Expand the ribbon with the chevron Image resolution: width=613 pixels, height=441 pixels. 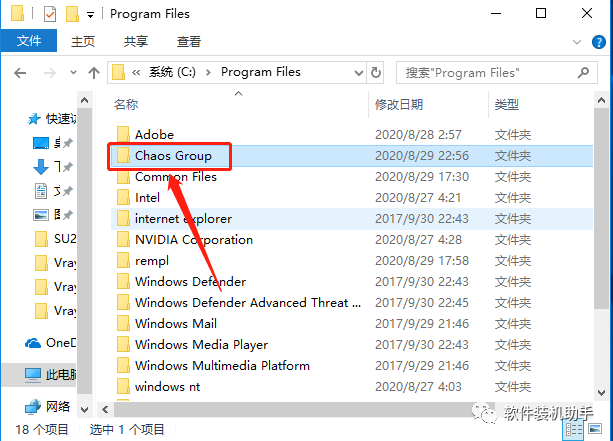coord(577,42)
